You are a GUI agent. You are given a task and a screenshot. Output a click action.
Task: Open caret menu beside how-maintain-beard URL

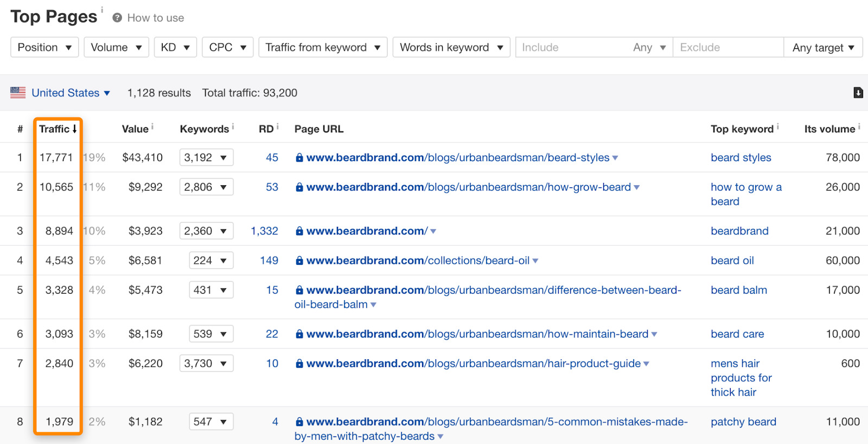(x=654, y=334)
